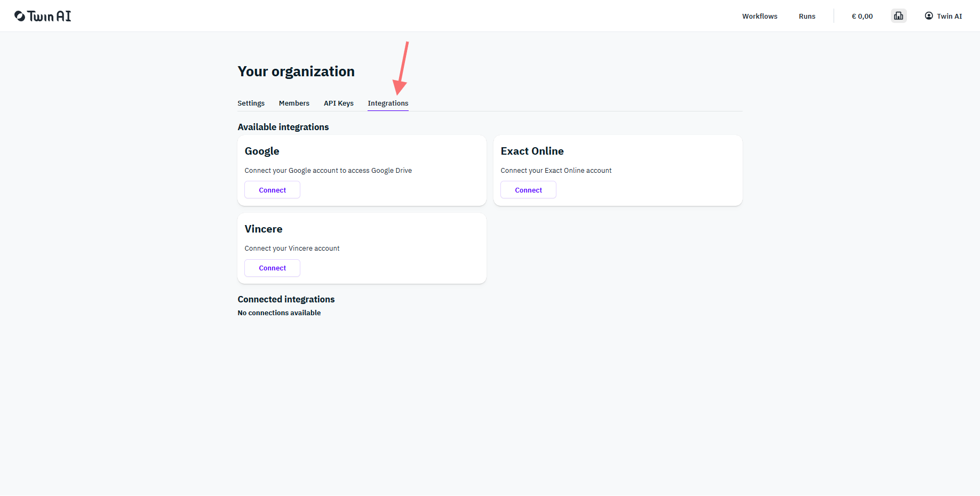Open the Twin AI user account menu
This screenshot has width=980, height=496.
pos(943,16)
